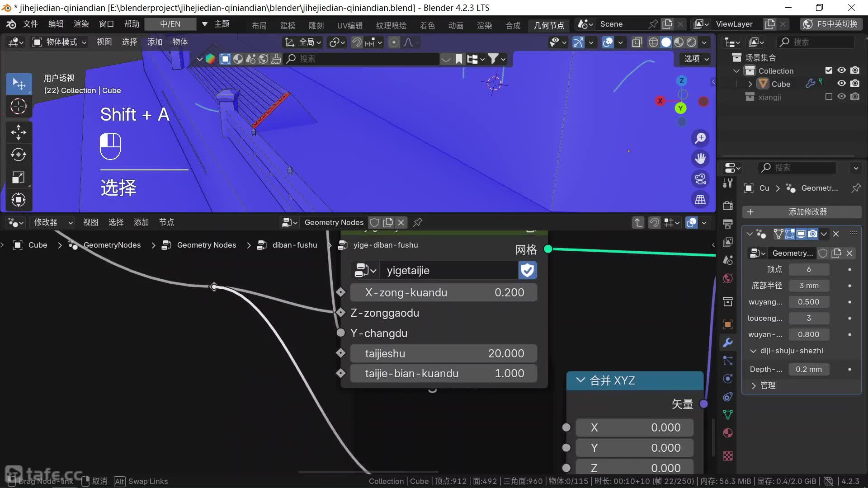868x488 pixels.
Task: Pin the Geometry Nodes node tree
Action: (418, 222)
